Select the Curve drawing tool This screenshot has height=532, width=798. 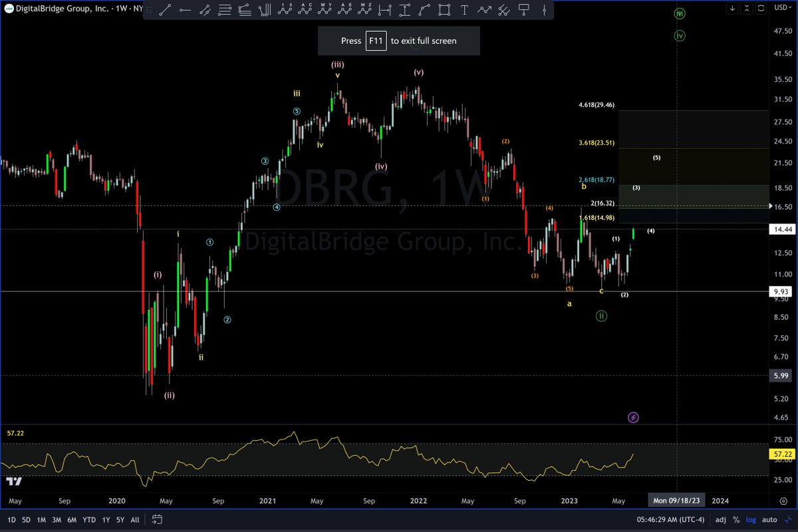point(424,9)
